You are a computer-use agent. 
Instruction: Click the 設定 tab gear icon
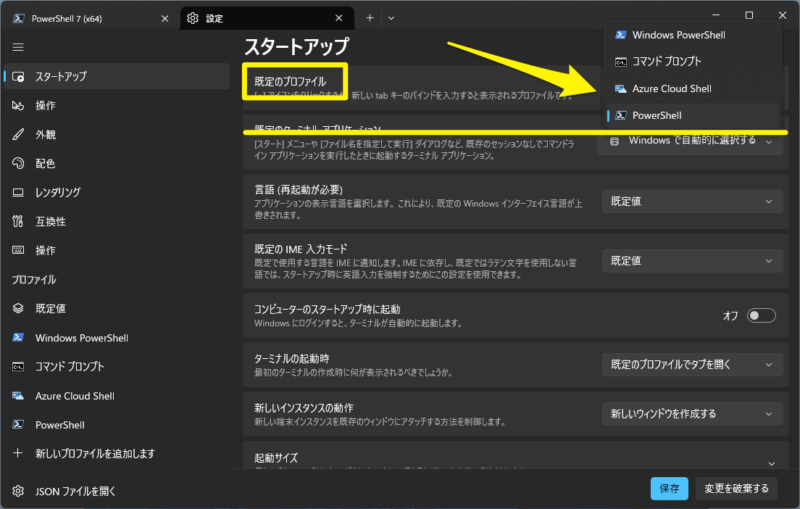tap(192, 18)
